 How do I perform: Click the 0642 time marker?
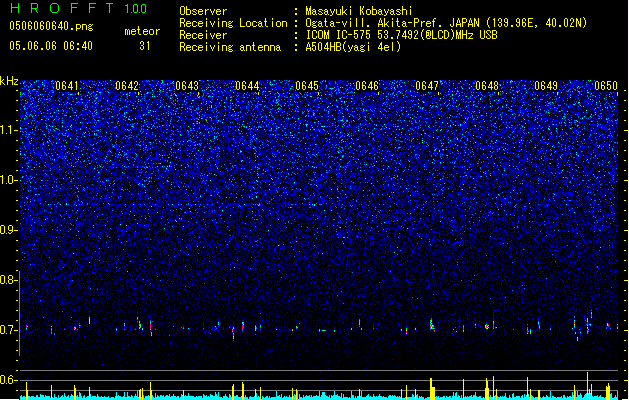(x=127, y=86)
